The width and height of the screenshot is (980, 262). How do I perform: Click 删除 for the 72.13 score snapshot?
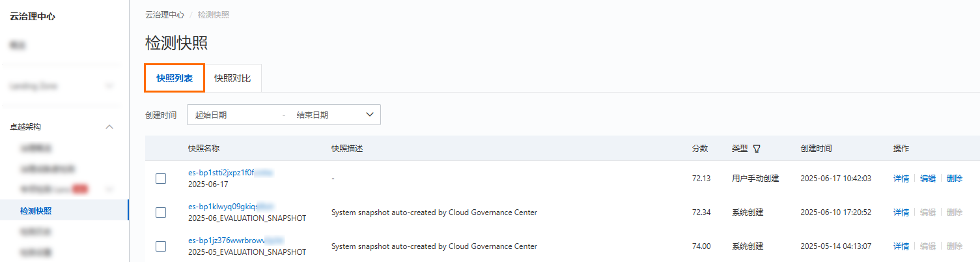955,179
